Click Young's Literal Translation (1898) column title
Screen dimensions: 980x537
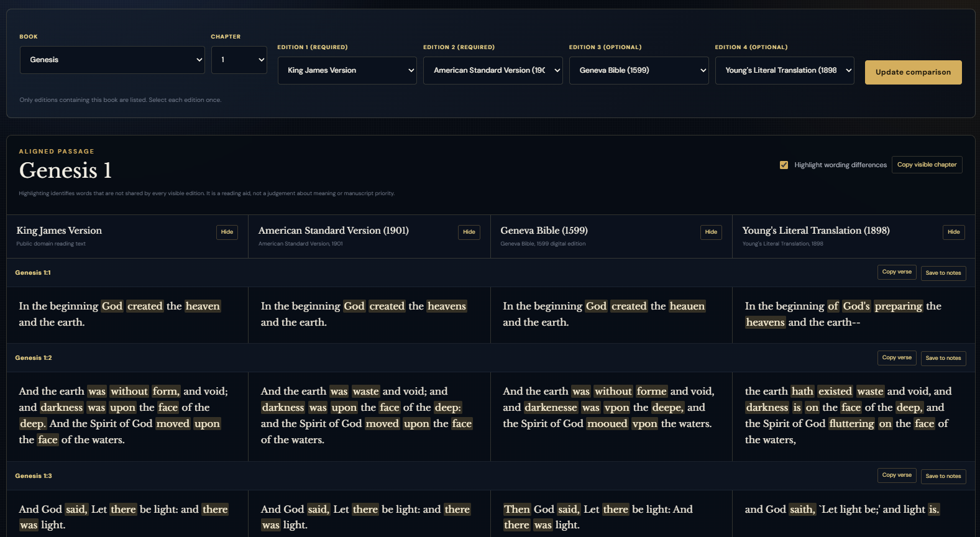816,231
